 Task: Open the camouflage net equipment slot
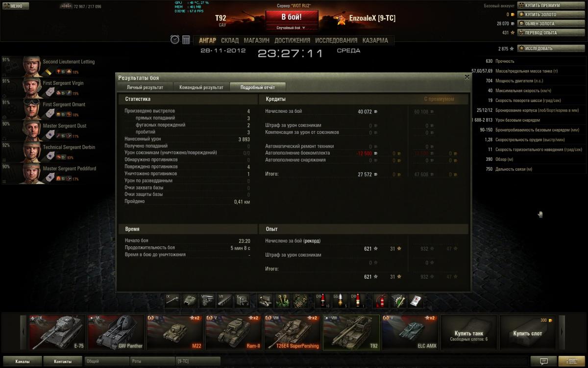pos(300,300)
